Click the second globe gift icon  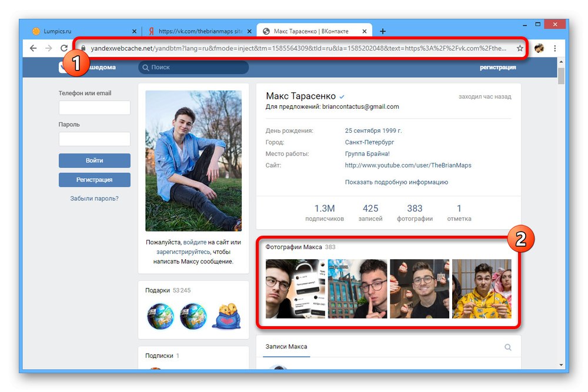pos(193,316)
